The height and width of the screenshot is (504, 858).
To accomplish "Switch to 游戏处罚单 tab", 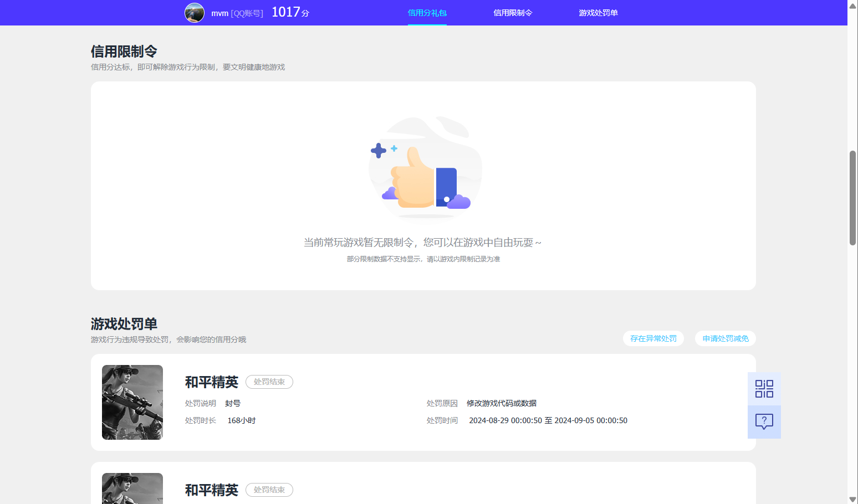I will coord(598,13).
